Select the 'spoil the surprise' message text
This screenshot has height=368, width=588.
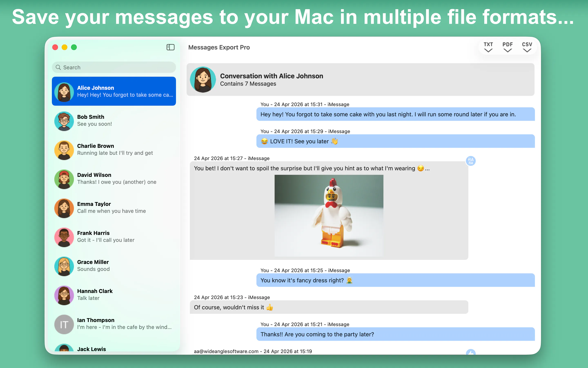312,168
